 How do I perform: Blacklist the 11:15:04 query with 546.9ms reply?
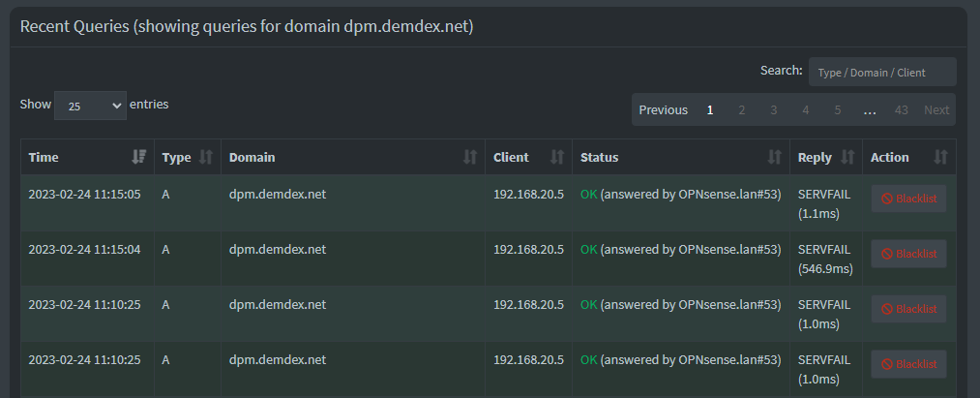click(x=908, y=254)
